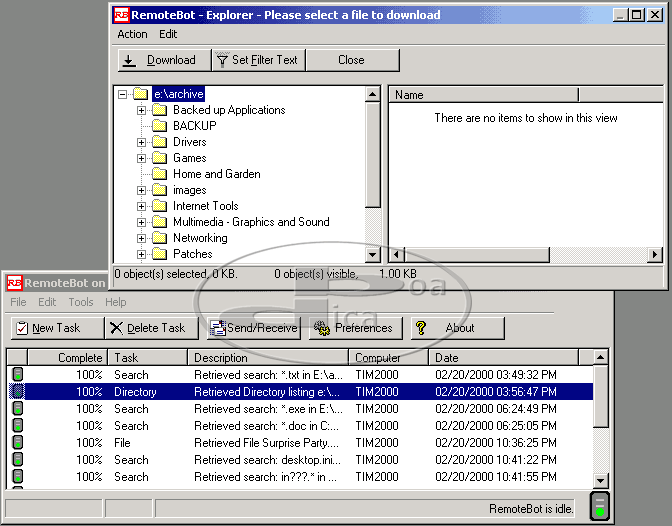This screenshot has width=672, height=526.
Task: Click the Delete Task toolbar button
Action: (x=148, y=328)
